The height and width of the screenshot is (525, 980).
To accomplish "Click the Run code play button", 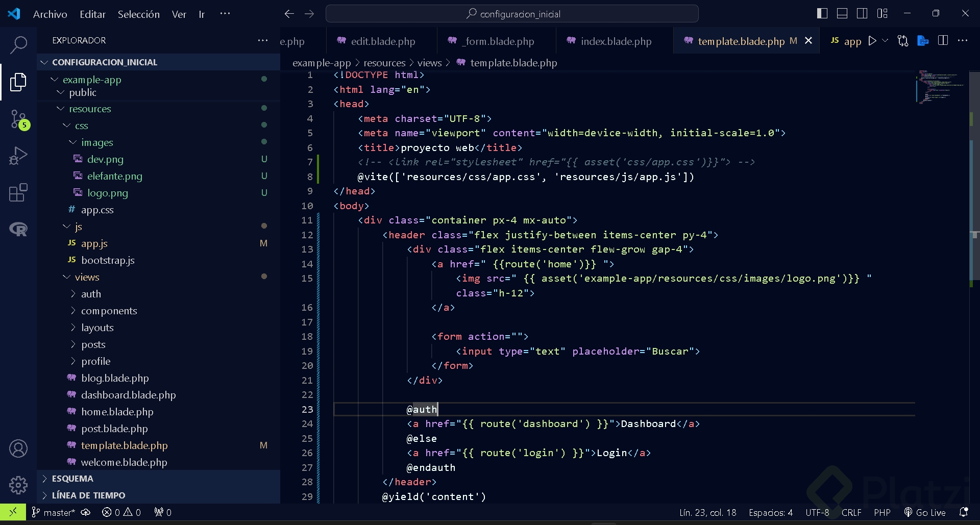I will pyautogui.click(x=872, y=41).
